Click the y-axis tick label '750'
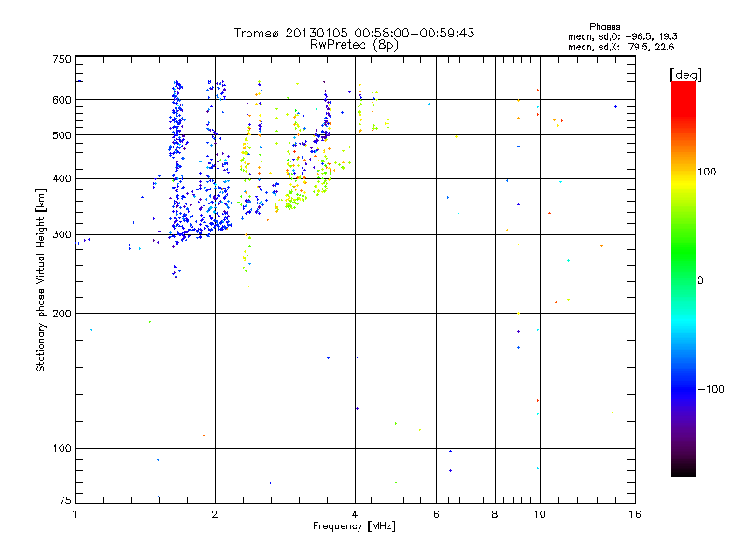Image resolution: width=747 pixels, height=560 pixels. pyautogui.click(x=62, y=59)
